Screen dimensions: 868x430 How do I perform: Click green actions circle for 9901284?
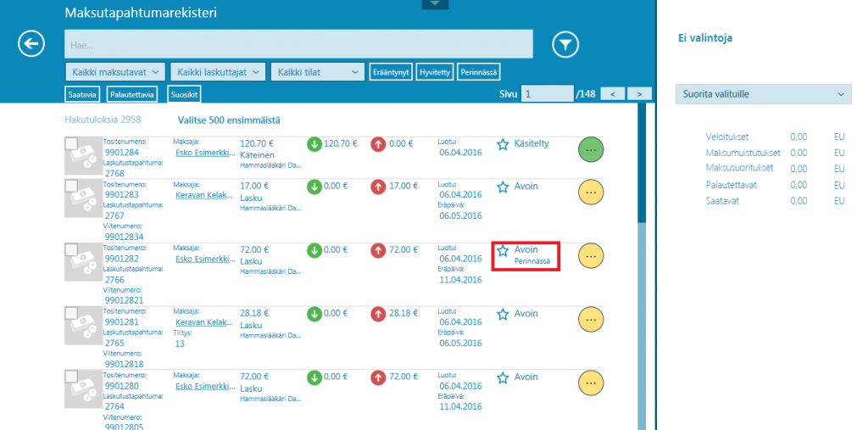pyautogui.click(x=591, y=148)
